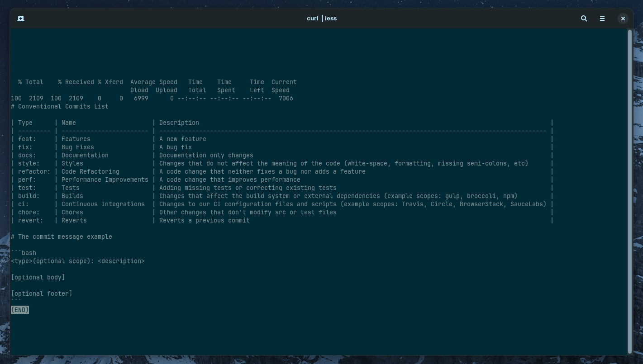Click the 'Performance Improvements' name cell

pyautogui.click(x=105, y=180)
